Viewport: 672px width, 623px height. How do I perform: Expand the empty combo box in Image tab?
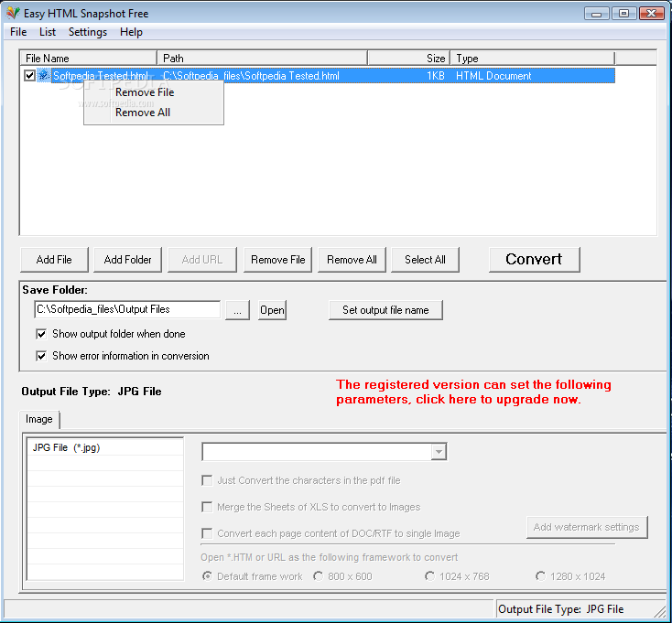click(439, 452)
